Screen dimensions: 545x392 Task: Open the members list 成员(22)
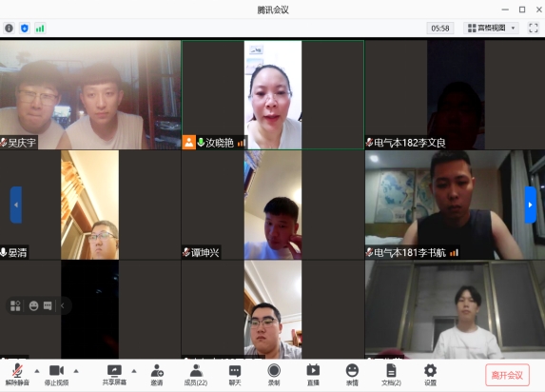pyautogui.click(x=196, y=375)
